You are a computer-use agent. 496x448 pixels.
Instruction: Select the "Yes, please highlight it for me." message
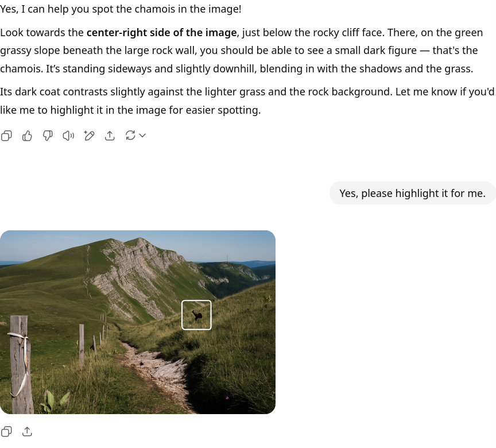(x=413, y=193)
